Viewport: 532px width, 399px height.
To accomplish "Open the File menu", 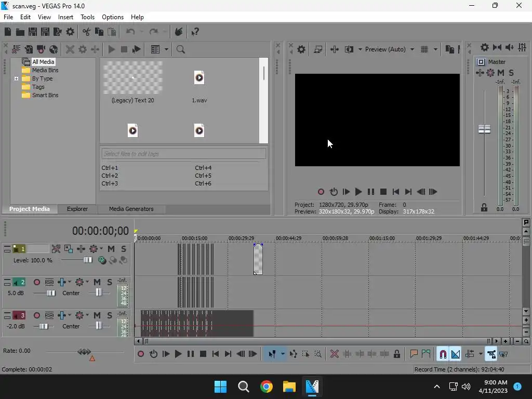I will click(x=8, y=17).
